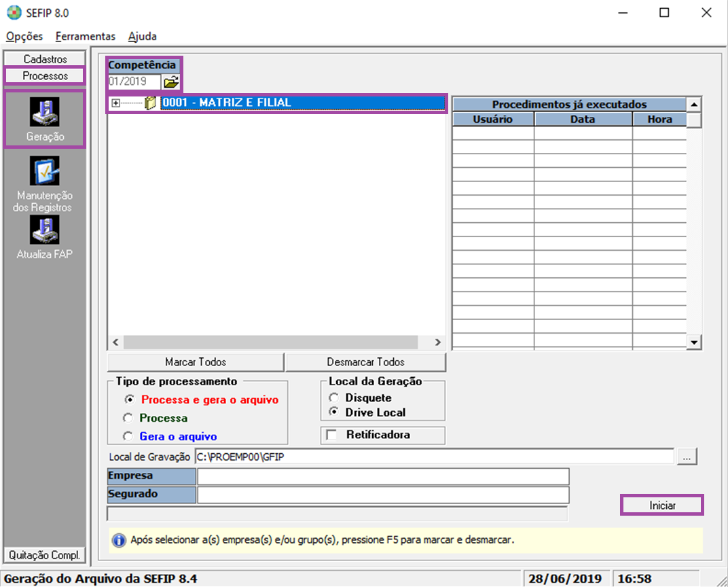The width and height of the screenshot is (728, 587).
Task: Click the Segurado field
Action: coord(383,495)
